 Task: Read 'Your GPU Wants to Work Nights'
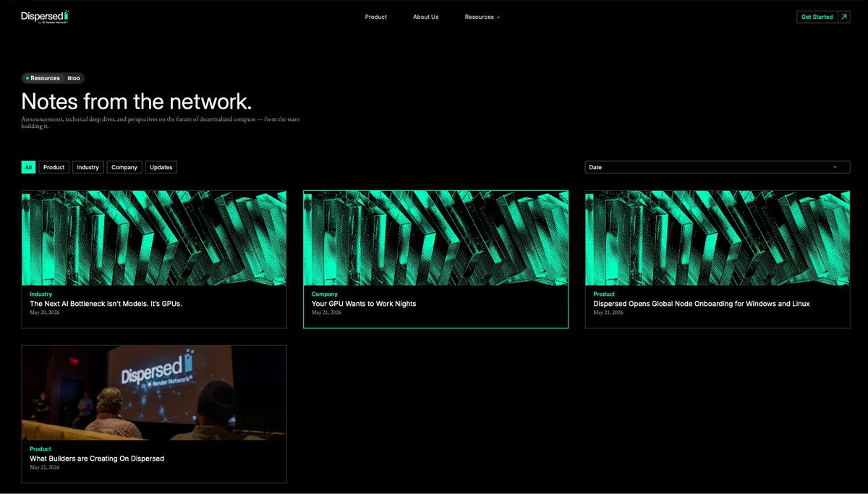pos(364,304)
